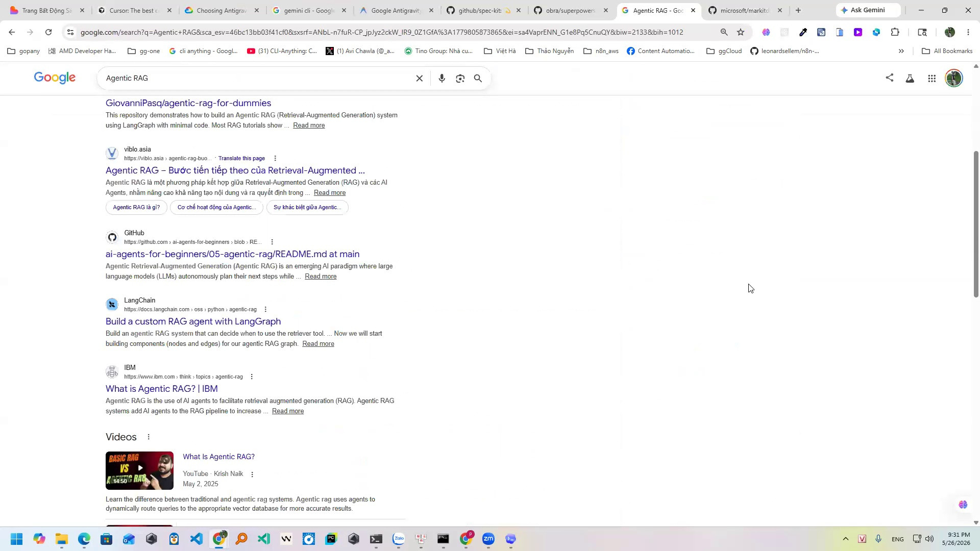
Task: Open Zoom from the taskbar
Action: coord(488,539)
